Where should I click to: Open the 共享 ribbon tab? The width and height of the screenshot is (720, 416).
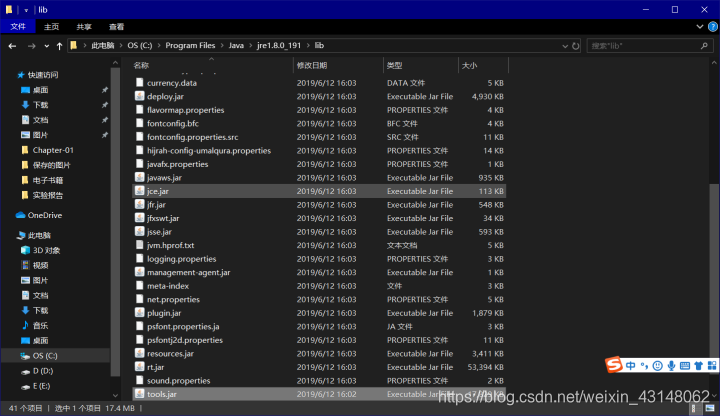tap(84, 27)
